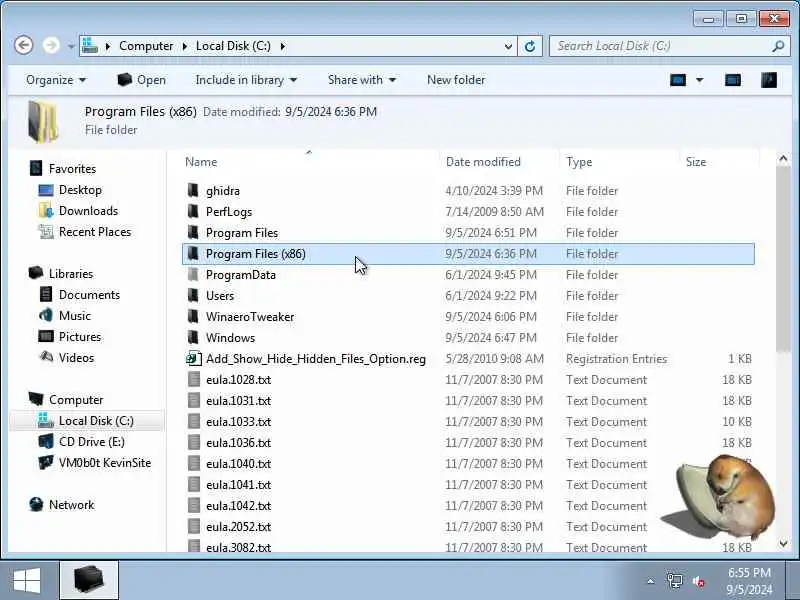Viewport: 800px width, 600px height.
Task: Select eula.1040.txt file name
Action: tap(238, 464)
